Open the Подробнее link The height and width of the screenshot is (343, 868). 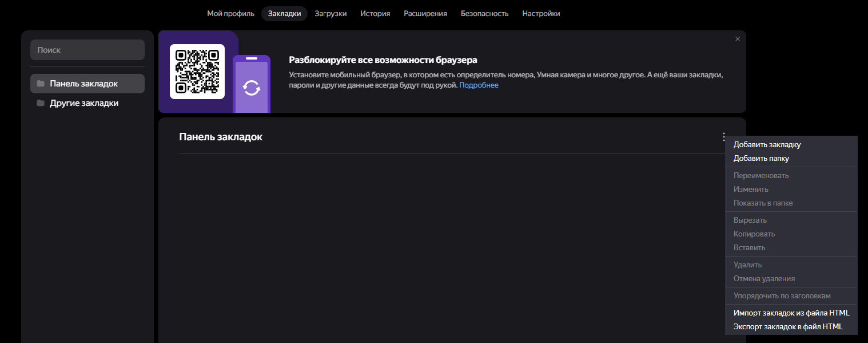[479, 85]
